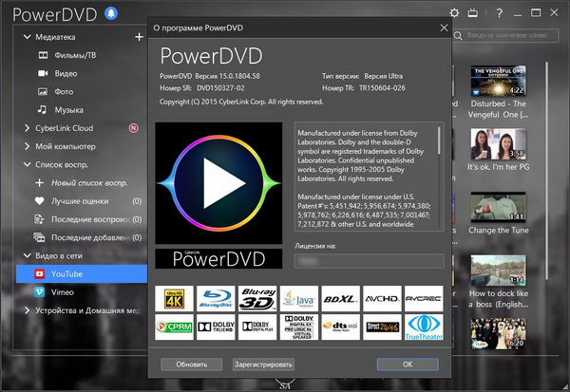Click the DTS-HD logo
Image resolution: width=570 pixels, height=392 pixels.
pyautogui.click(x=341, y=327)
